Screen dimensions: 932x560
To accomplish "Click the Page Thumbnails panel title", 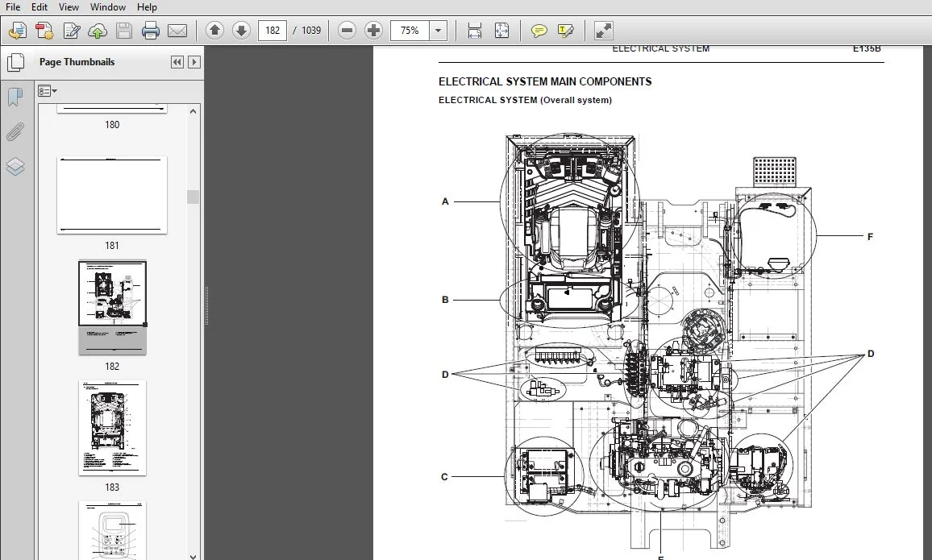I will click(x=77, y=62).
